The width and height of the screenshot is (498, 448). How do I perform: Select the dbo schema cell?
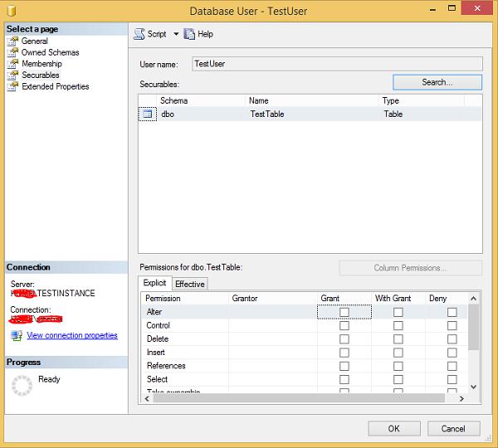coord(201,114)
